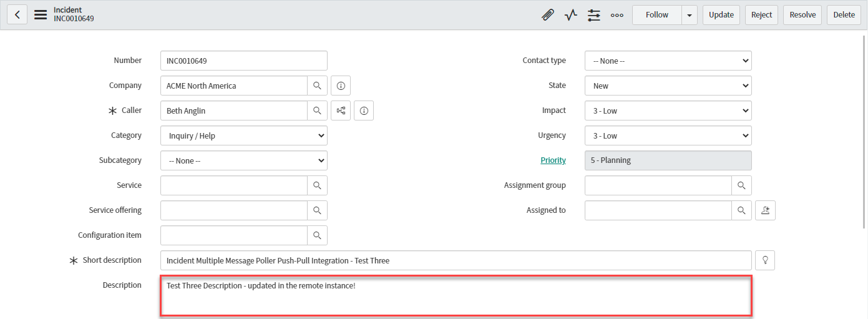Click the Resolve button
The image size is (868, 319).
[x=802, y=15]
